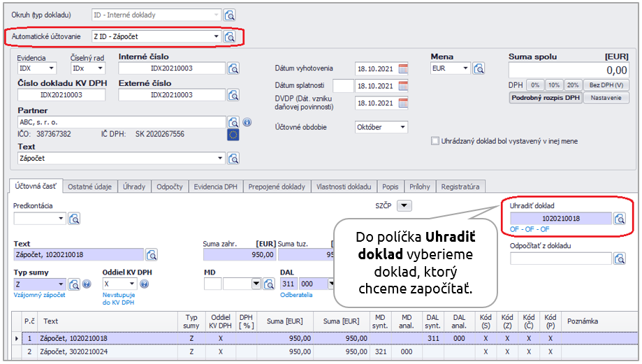Click lookup icon beside Interné číslo
The height and width of the screenshot is (364, 642).
tap(234, 68)
